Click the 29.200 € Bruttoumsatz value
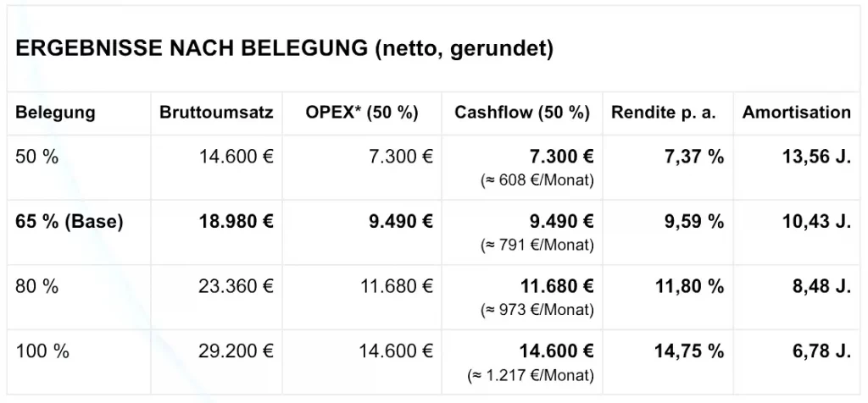Viewport: 868px width, 403px height. coord(236,351)
